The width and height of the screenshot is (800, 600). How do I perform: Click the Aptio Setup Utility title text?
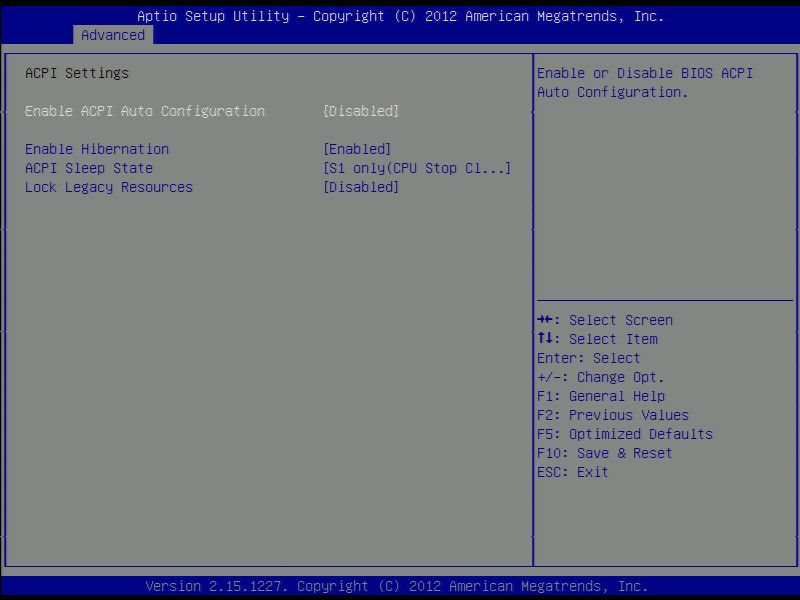(401, 16)
